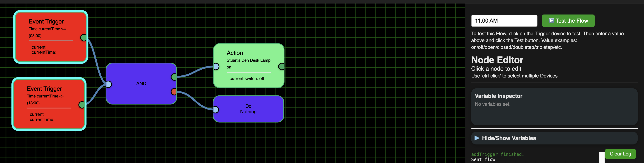644x163 pixels.
Task: Select the Do Nothing node
Action: click(x=248, y=109)
